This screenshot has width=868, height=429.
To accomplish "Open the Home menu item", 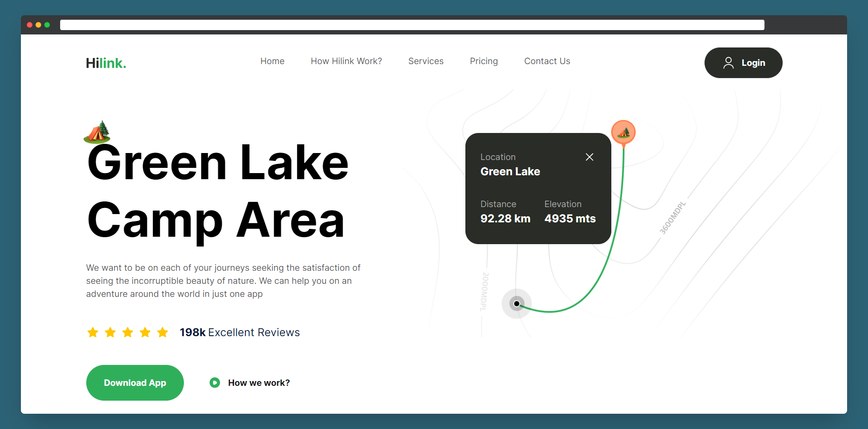I will click(x=272, y=61).
